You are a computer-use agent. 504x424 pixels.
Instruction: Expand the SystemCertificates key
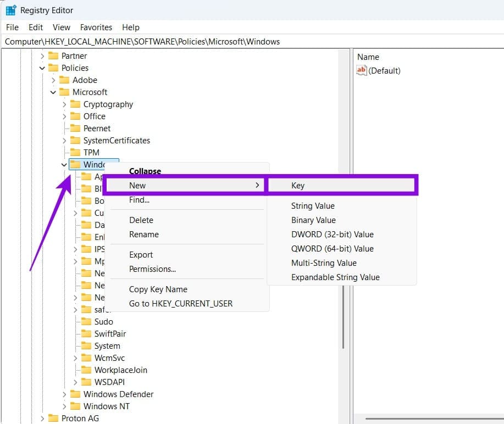(x=64, y=141)
